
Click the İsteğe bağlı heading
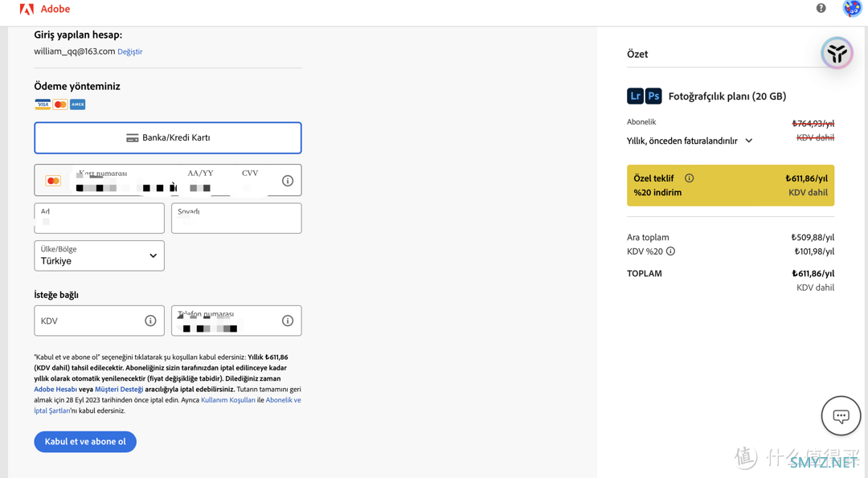56,295
